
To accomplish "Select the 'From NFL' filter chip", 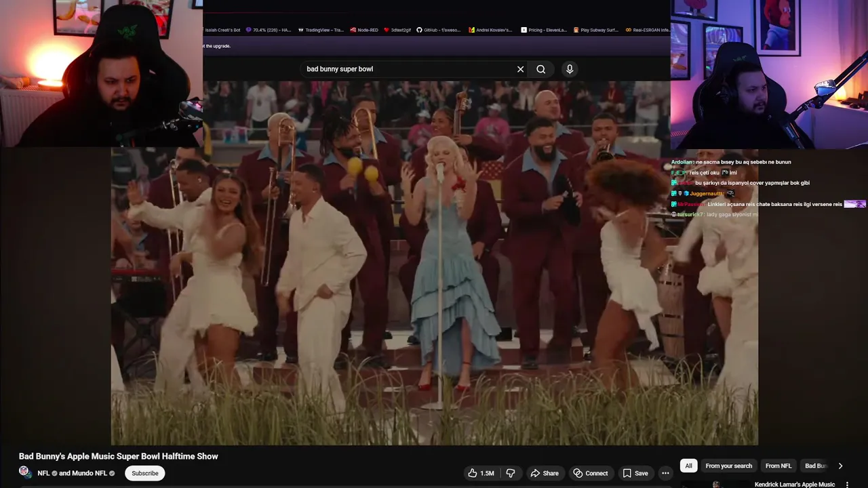I will click(x=778, y=466).
